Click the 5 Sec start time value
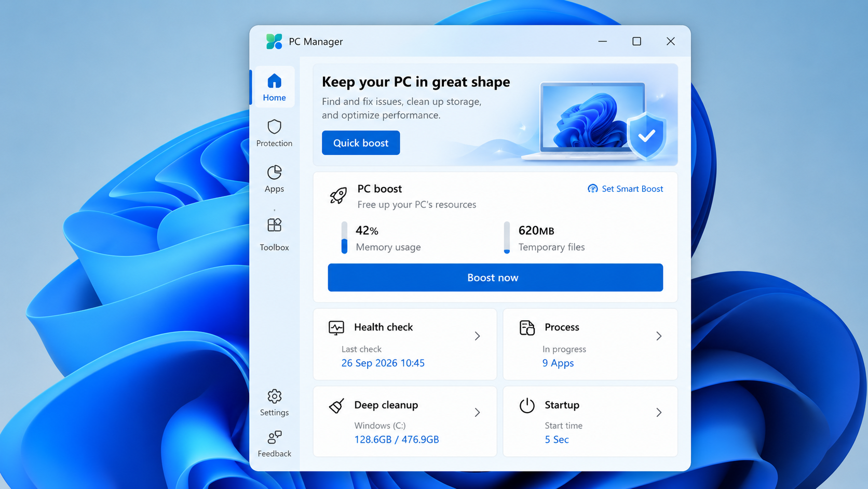Screen dimensions: 868x489 click(x=557, y=440)
